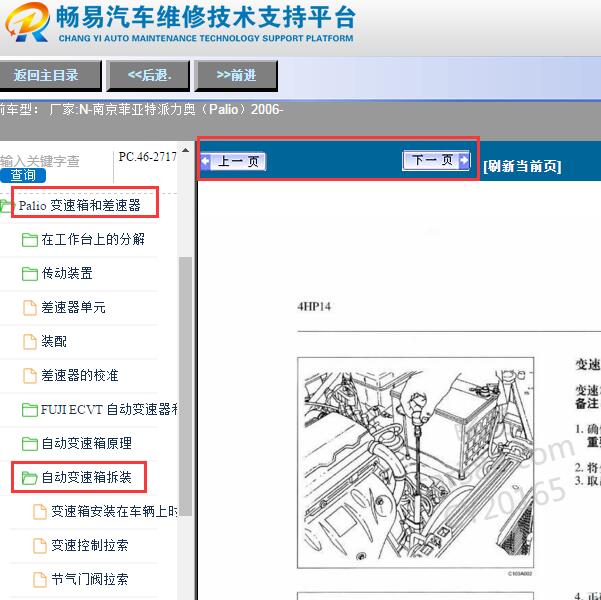Click the PC.46-2717 text in sidebar
The height and width of the screenshot is (600, 601).
point(148,156)
